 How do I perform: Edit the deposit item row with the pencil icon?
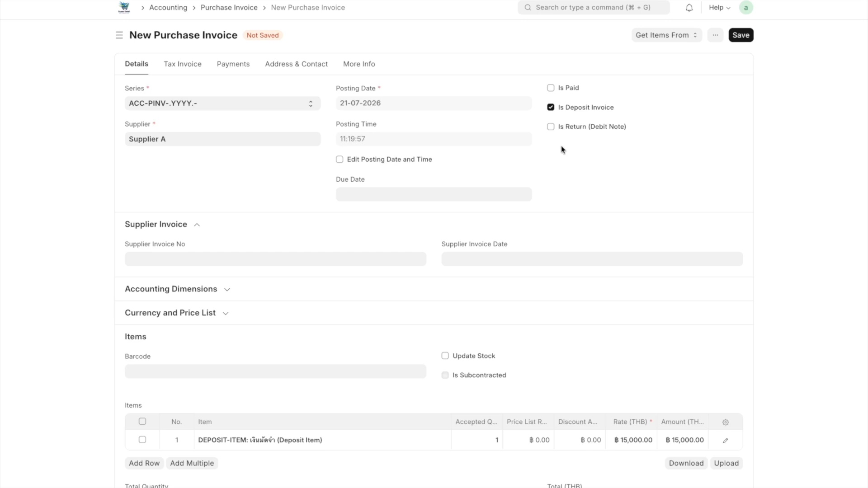[x=726, y=441]
